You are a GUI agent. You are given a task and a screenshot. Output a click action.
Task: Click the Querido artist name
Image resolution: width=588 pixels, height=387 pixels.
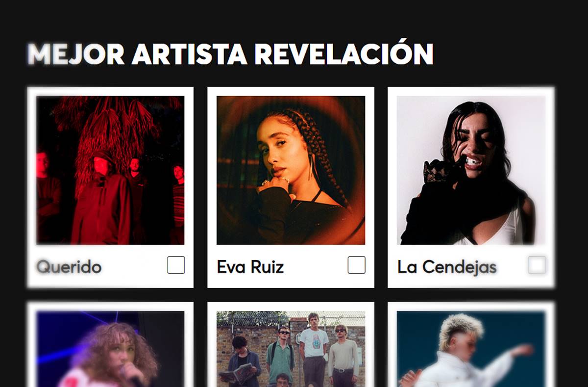click(69, 267)
